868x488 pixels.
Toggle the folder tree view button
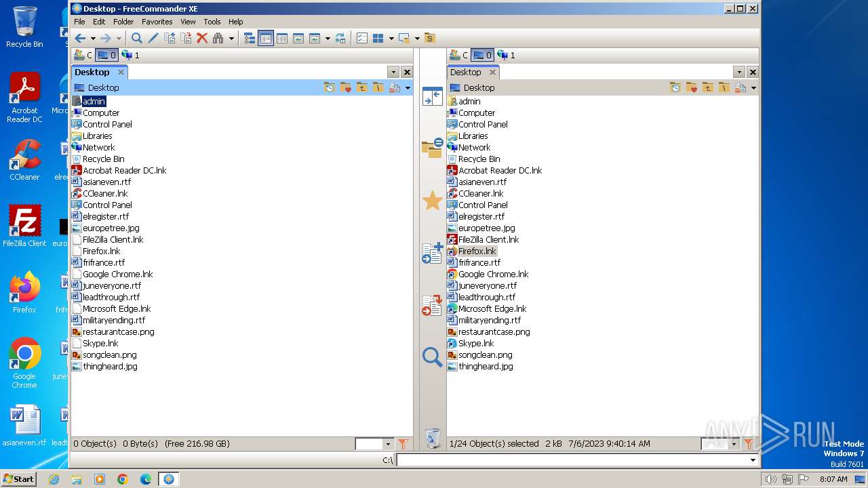pos(250,39)
